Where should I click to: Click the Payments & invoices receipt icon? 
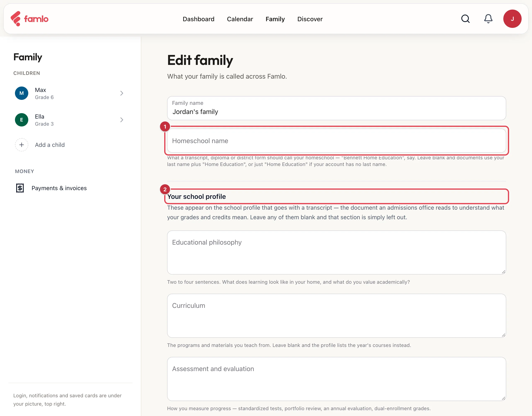click(20, 188)
